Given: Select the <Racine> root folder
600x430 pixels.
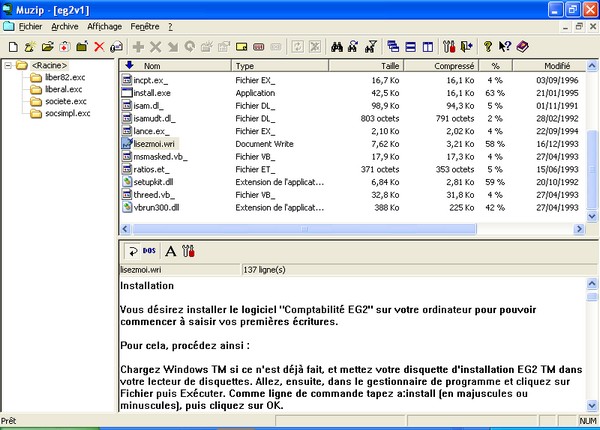Looking at the screenshot, I should (x=49, y=65).
